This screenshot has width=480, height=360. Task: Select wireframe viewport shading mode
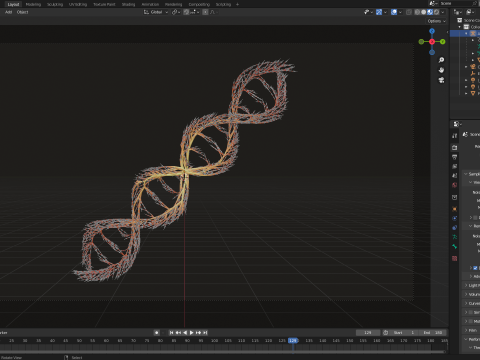pos(417,12)
